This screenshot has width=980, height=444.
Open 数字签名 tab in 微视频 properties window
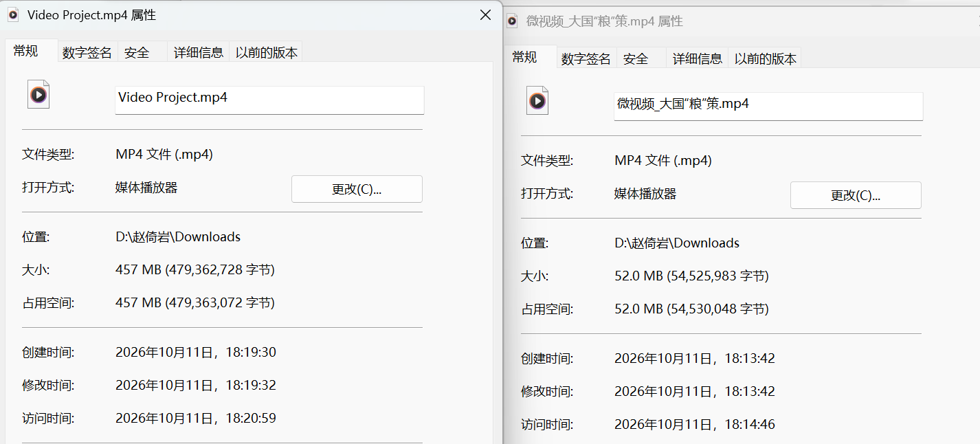click(x=586, y=58)
